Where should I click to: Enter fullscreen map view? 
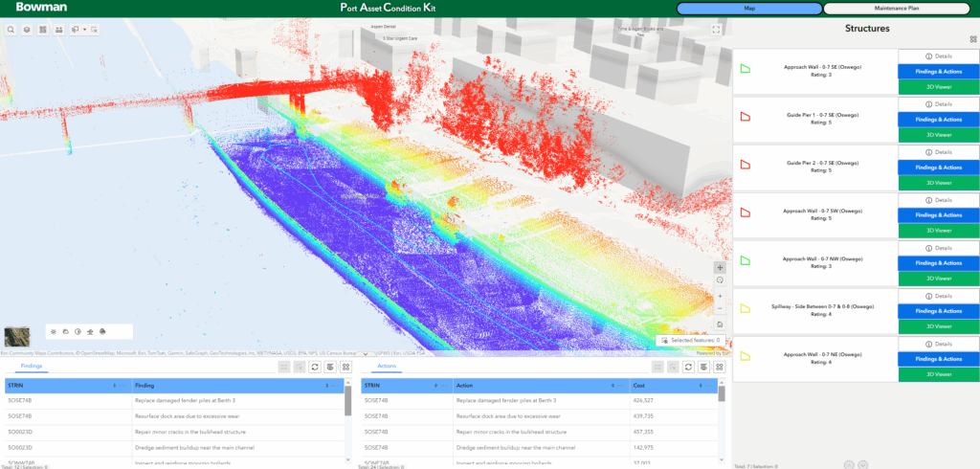716,30
